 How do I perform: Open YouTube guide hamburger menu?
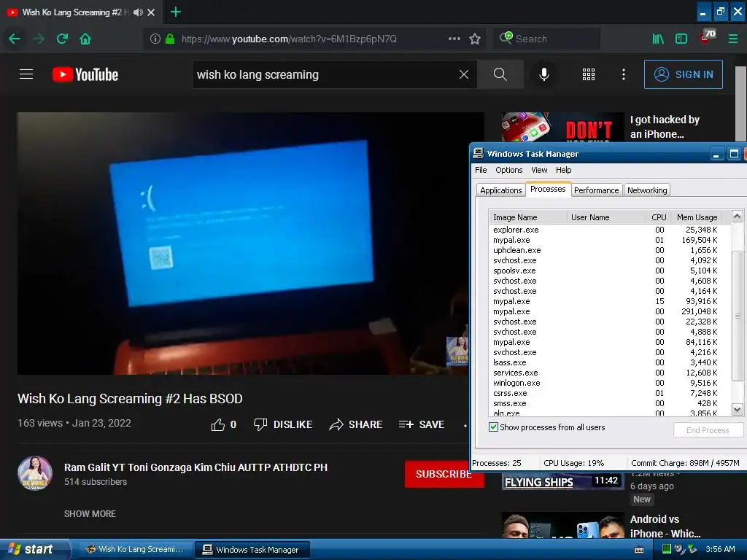[26, 74]
